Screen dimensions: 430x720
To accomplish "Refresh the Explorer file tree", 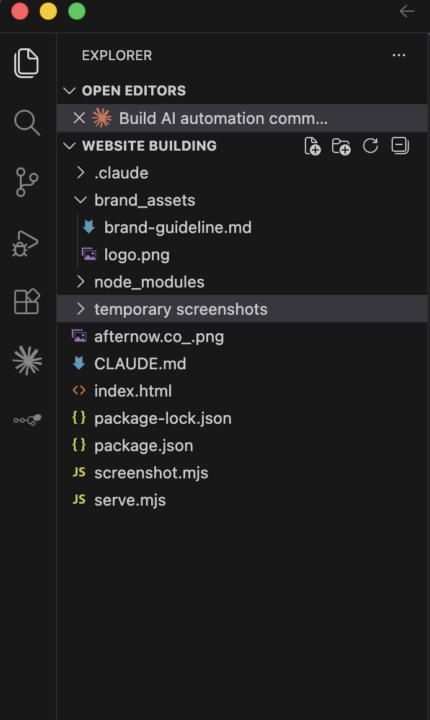I will [x=370, y=146].
